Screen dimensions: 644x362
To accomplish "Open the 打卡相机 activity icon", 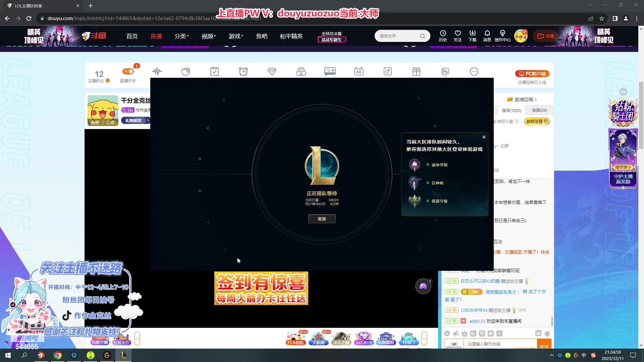I will [x=296, y=339].
